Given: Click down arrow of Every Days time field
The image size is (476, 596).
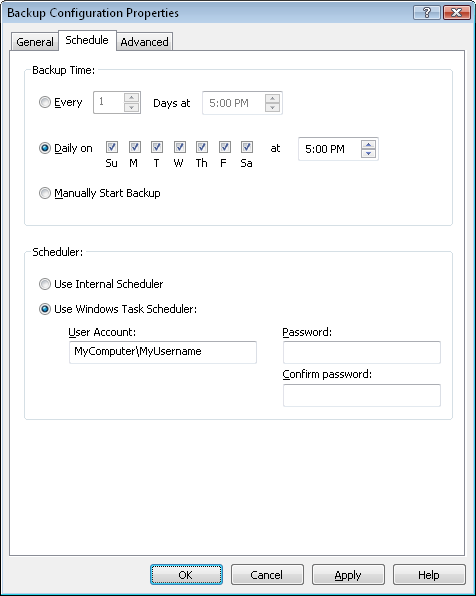Looking at the screenshot, I should [x=272, y=108].
